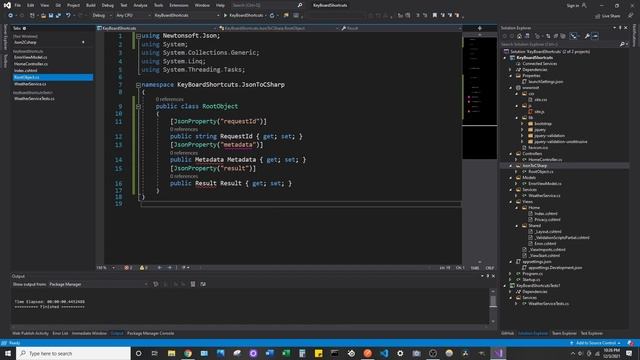Screen dimensions: 640x360
Task: Click the editor split window handle
Action: pos(480,28)
